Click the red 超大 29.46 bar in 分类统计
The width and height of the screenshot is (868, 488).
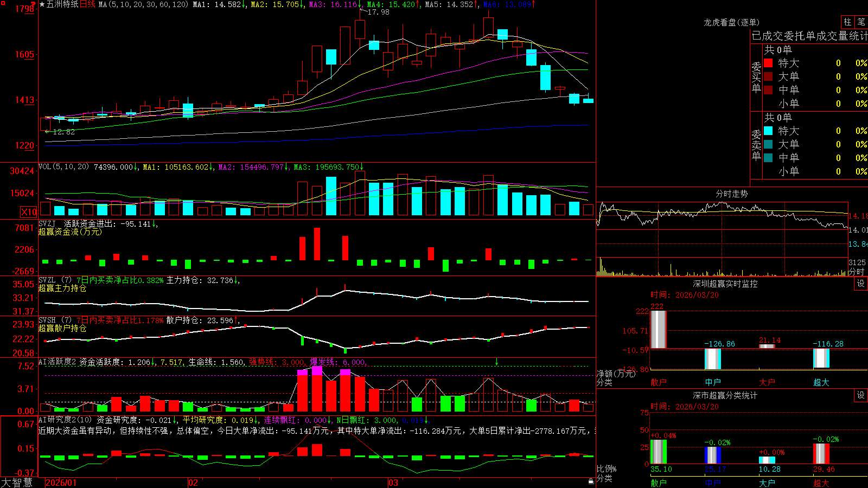(x=821, y=454)
